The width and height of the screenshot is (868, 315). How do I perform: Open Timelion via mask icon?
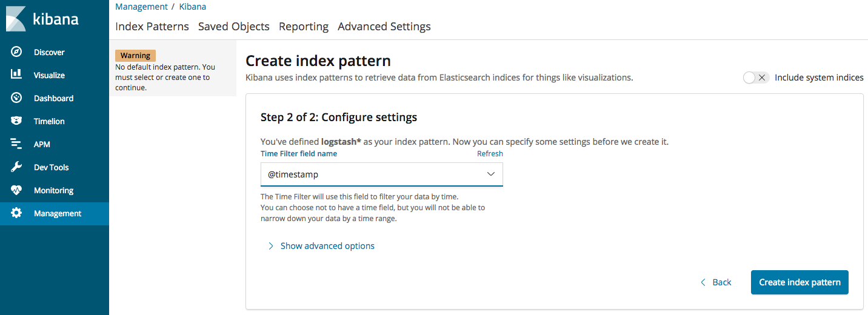pos(16,121)
